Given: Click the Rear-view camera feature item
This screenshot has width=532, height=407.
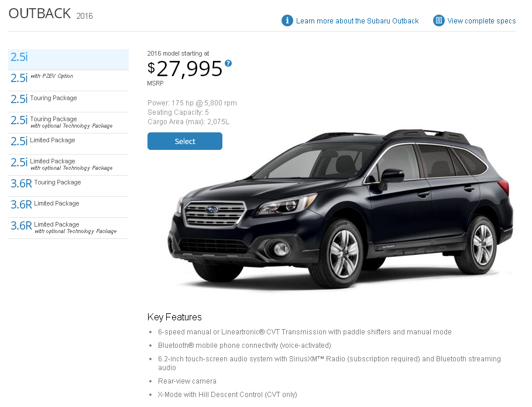Looking at the screenshot, I should point(187,381).
